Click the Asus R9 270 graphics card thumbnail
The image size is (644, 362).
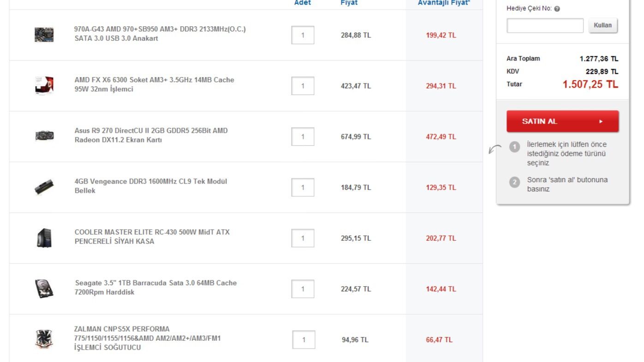point(44,136)
